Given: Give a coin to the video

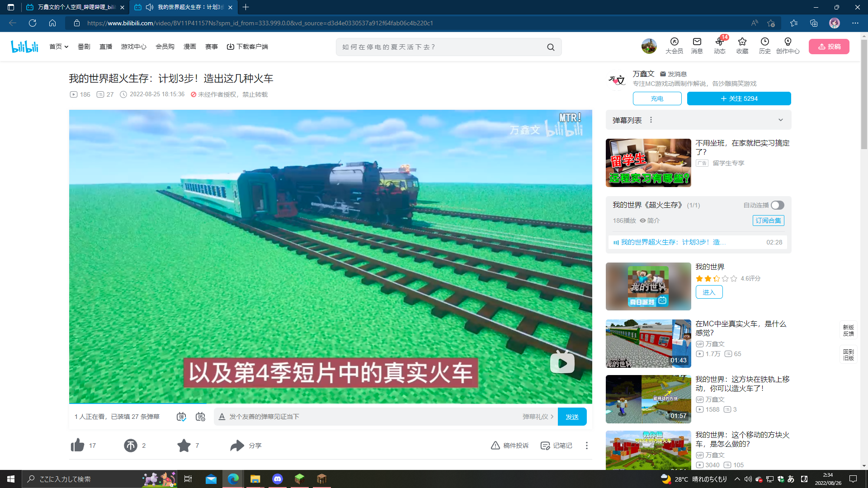Looking at the screenshot, I should [130, 446].
